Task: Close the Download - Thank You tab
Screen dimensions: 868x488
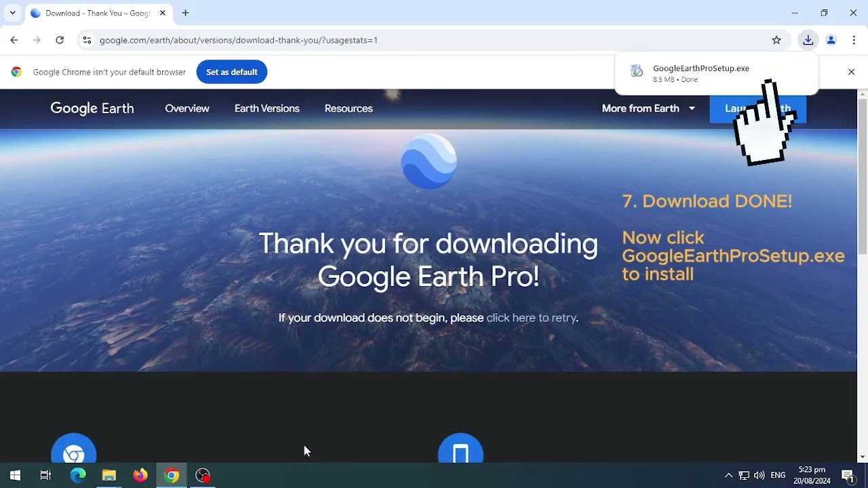Action: tap(163, 13)
